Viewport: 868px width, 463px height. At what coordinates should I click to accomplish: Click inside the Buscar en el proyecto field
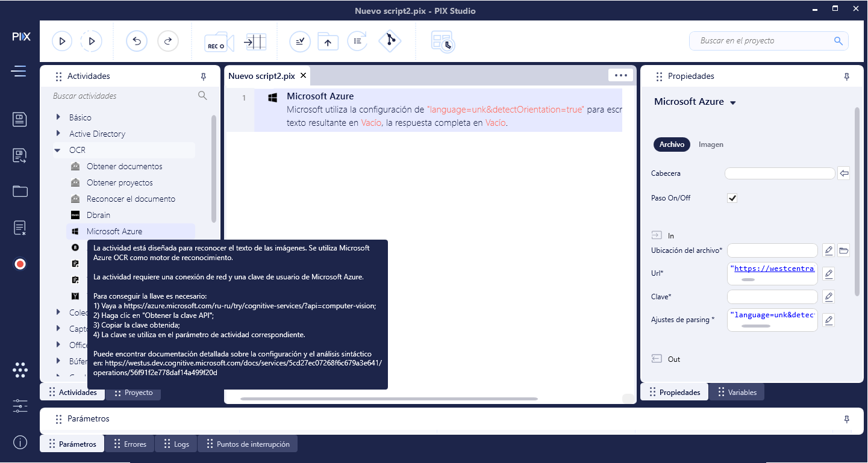[x=762, y=41]
